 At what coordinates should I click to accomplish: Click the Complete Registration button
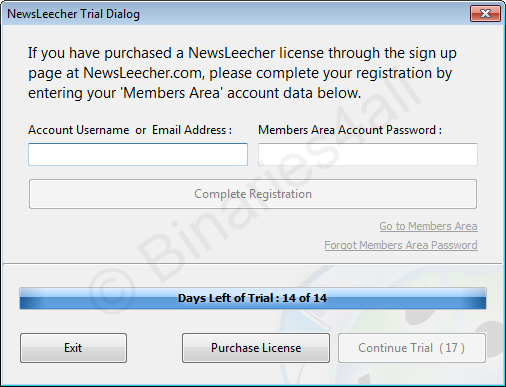[x=253, y=194]
